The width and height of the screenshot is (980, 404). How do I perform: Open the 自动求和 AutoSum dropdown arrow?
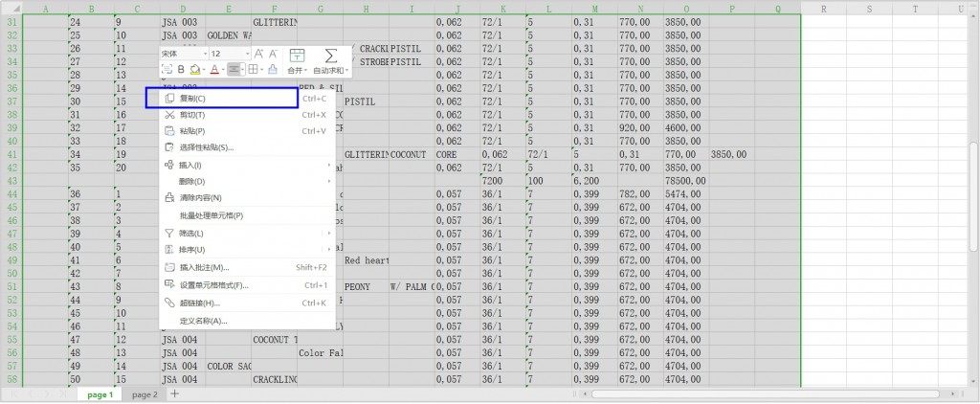tap(346, 71)
